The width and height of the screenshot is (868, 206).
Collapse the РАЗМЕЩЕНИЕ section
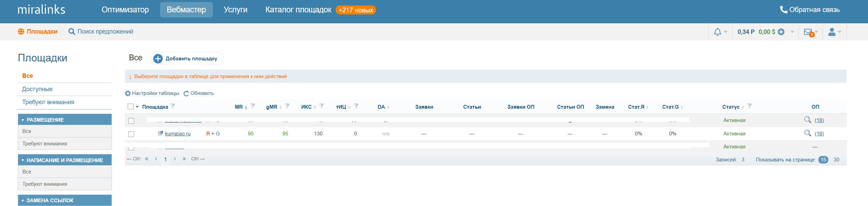click(x=65, y=120)
